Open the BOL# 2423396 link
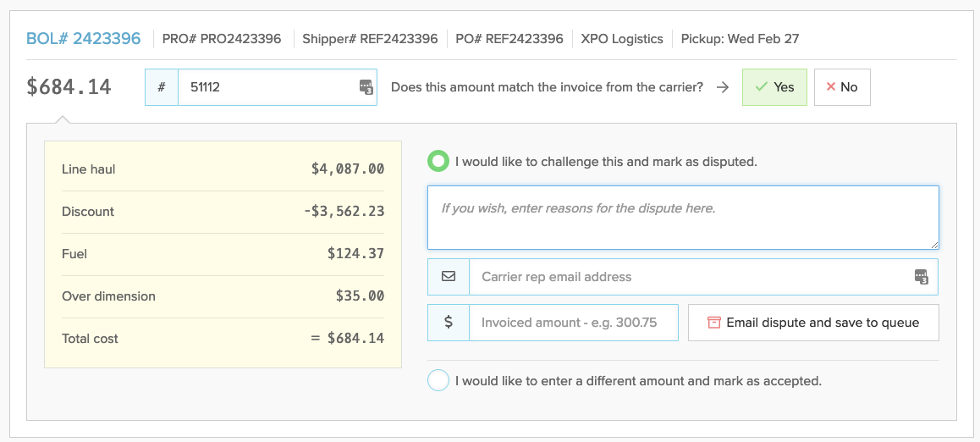This screenshot has height=442, width=980. (x=83, y=39)
